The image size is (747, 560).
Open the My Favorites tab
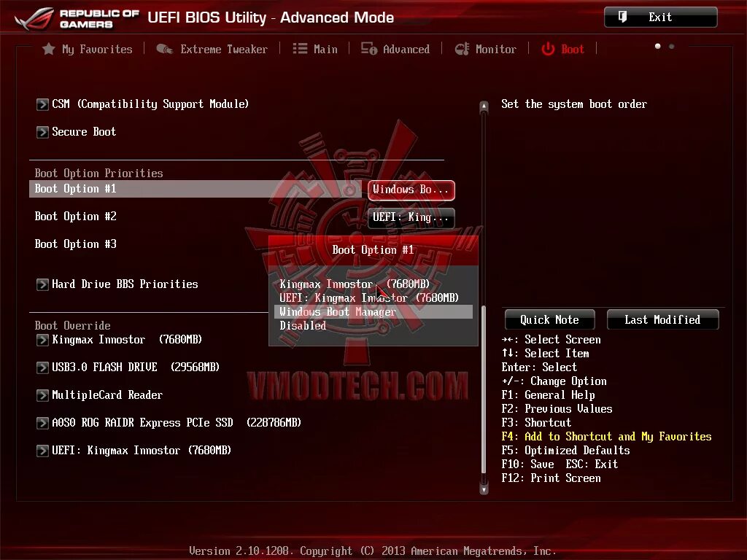(x=88, y=49)
